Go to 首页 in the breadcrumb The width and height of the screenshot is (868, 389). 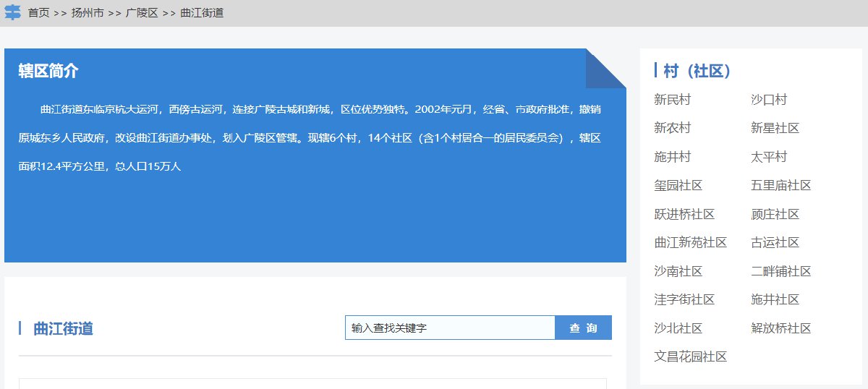coord(38,14)
